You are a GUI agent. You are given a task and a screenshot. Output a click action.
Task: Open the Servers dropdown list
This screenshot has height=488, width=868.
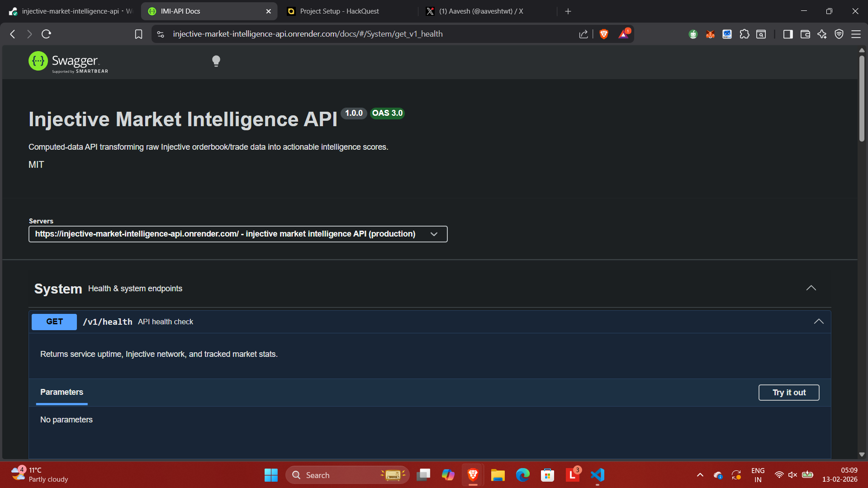click(238, 234)
